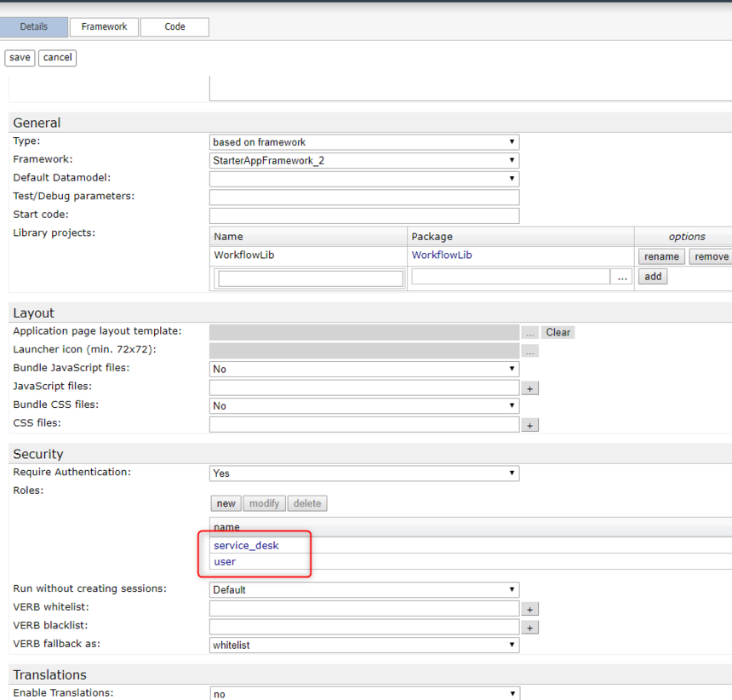Open VERB fallback as dropdown
This screenshot has height=700, width=732.
363,645
